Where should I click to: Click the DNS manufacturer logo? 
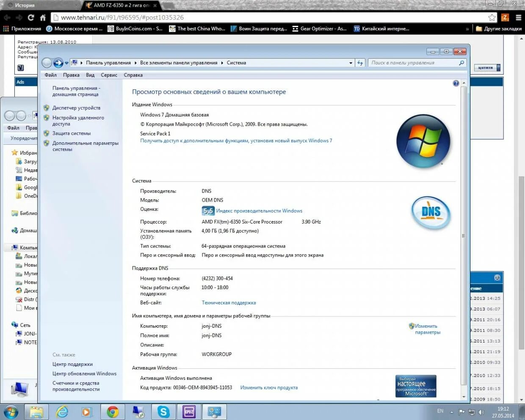point(431,213)
